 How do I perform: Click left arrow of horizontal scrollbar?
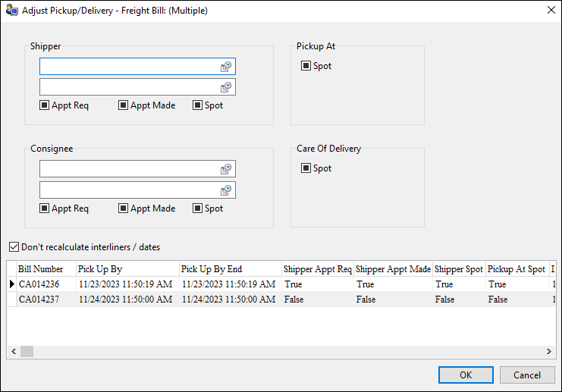click(x=13, y=352)
